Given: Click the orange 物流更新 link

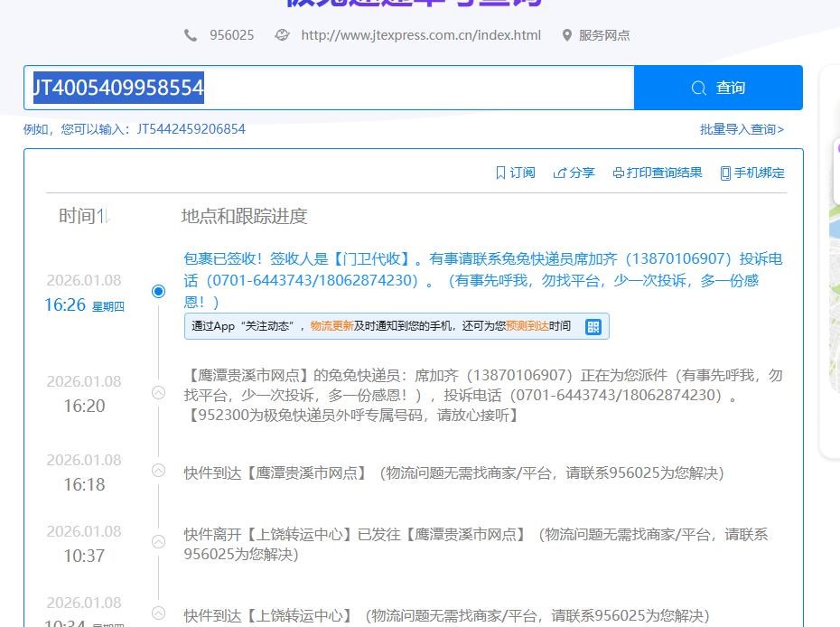Looking at the screenshot, I should [x=331, y=326].
